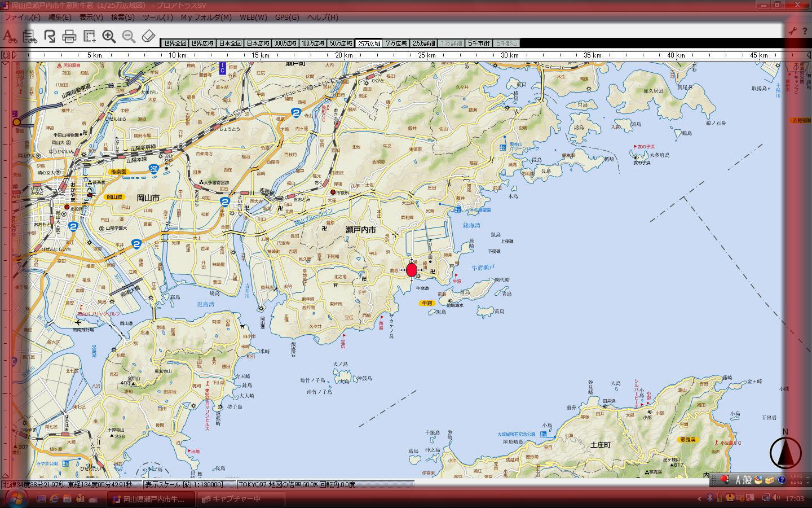
Task: Open the 検索(S) menu
Action: tap(122, 17)
